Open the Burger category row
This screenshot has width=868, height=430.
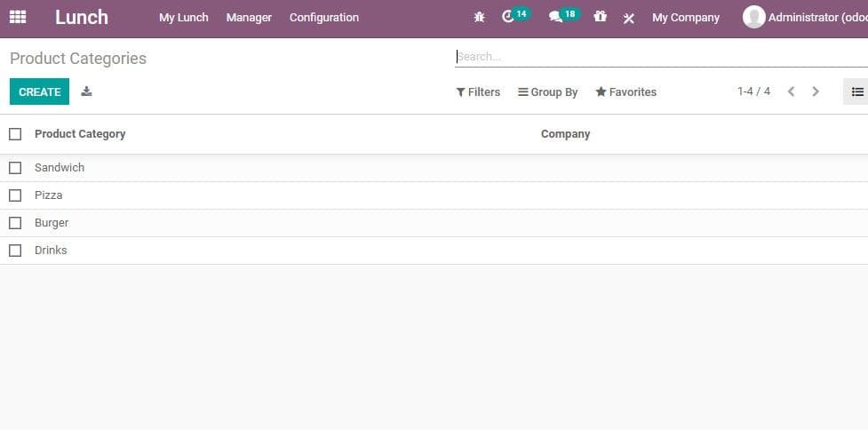434,223
